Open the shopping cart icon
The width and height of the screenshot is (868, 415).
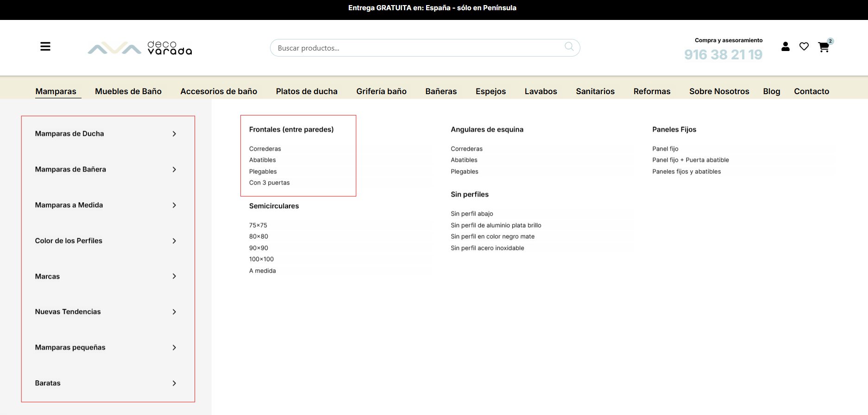pos(824,47)
